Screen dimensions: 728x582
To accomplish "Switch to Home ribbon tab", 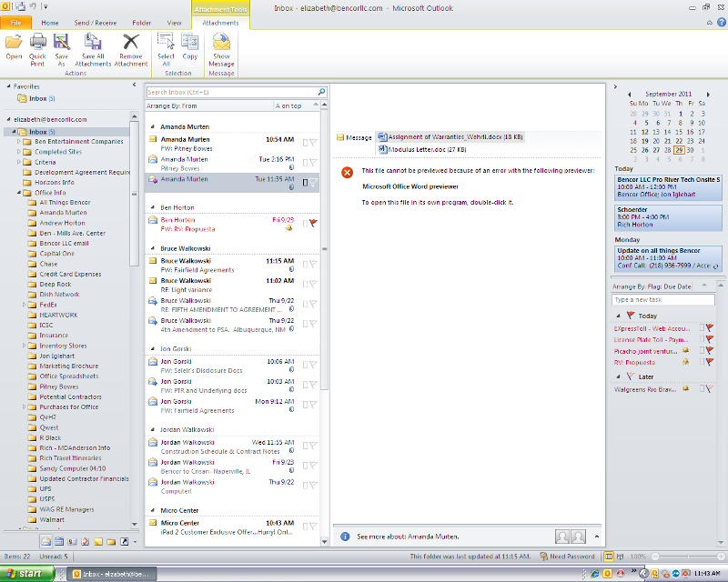I will click(50, 23).
